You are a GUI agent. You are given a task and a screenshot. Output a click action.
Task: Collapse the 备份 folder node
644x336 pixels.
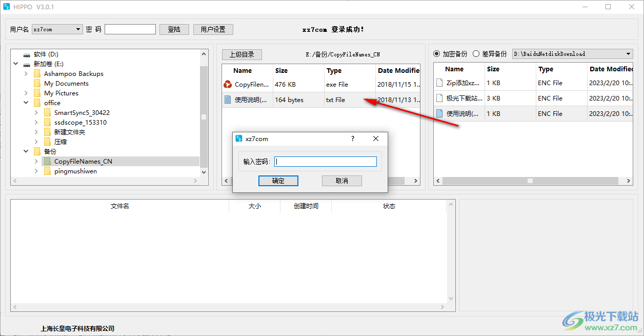pos(26,152)
